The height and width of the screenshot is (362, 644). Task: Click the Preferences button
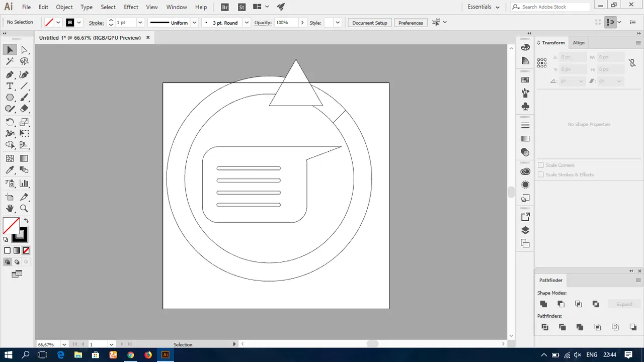point(411,23)
